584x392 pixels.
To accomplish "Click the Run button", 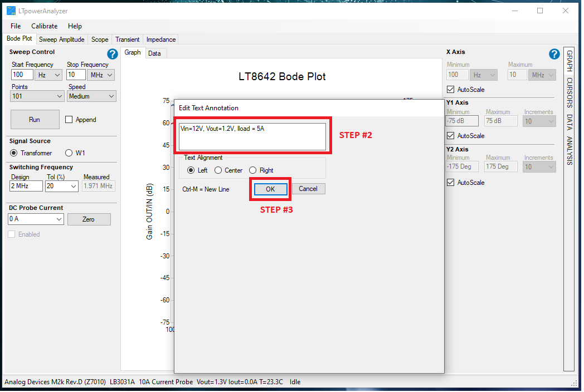I will pyautogui.click(x=35, y=120).
